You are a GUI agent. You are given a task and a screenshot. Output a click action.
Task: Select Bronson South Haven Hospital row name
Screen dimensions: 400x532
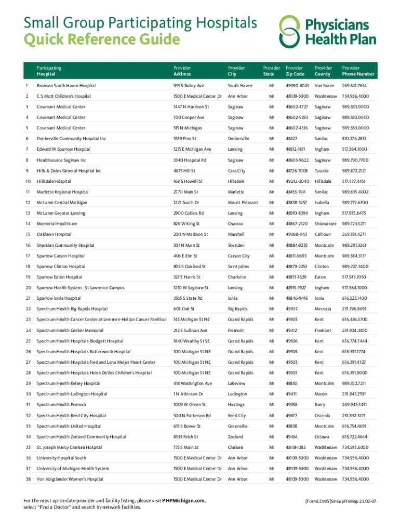tap(66, 85)
